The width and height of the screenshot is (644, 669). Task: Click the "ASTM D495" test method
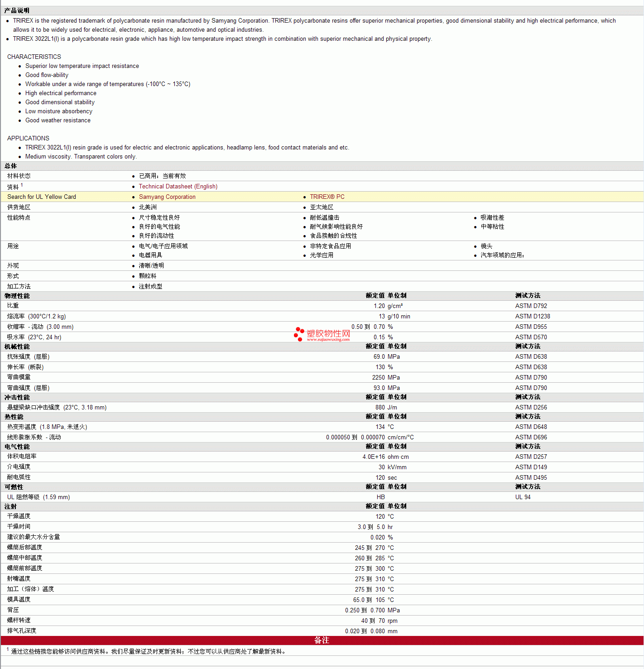531,478
